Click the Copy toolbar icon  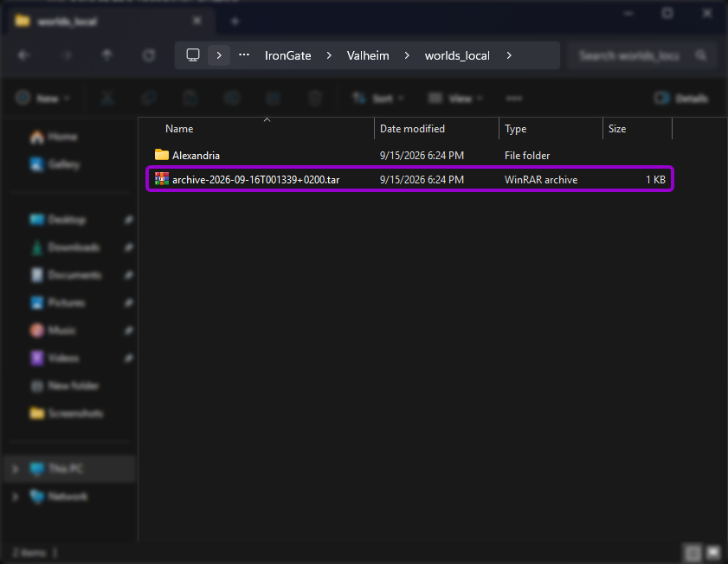[x=149, y=99]
